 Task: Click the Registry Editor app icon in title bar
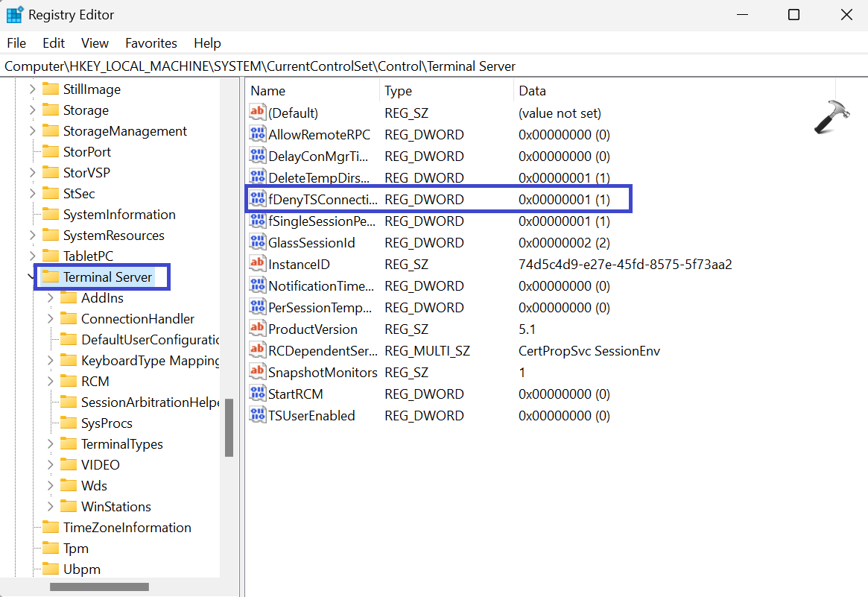coord(14,15)
